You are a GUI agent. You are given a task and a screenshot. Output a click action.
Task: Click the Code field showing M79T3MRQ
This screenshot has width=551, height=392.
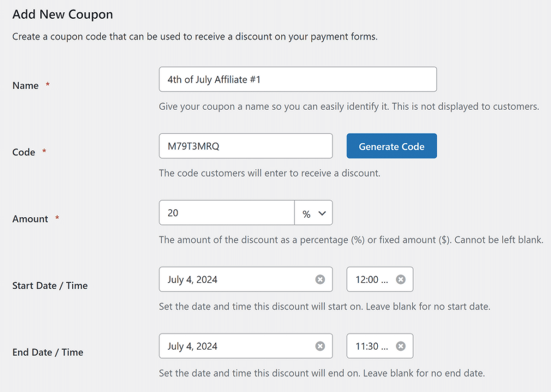point(245,145)
